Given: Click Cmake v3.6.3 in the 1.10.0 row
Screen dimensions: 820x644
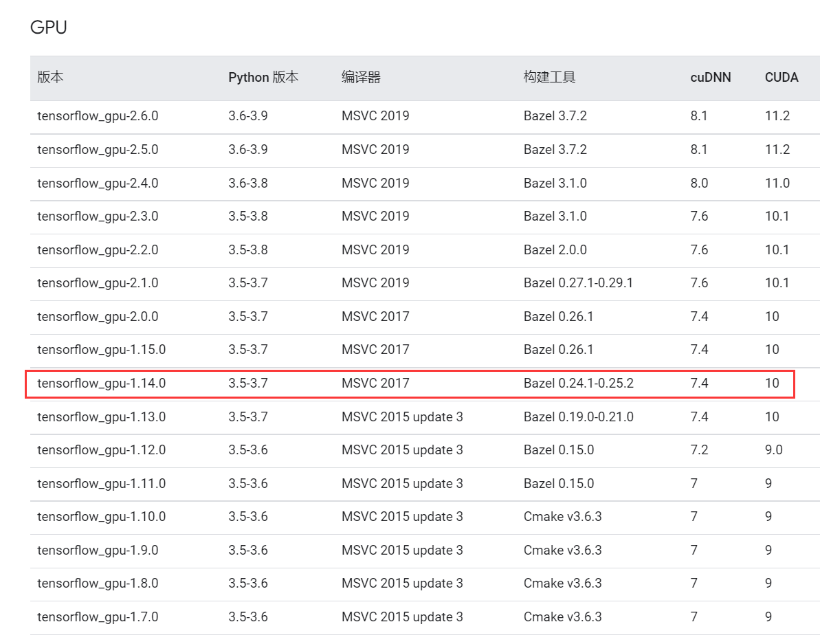Looking at the screenshot, I should pyautogui.click(x=563, y=516).
